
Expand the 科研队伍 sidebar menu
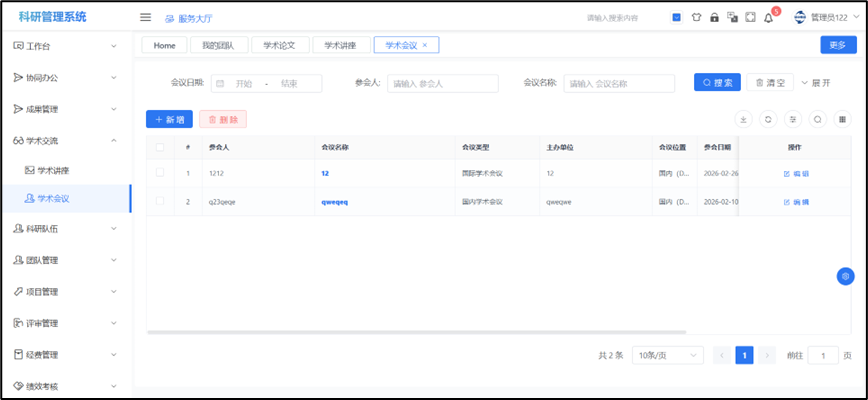click(66, 229)
